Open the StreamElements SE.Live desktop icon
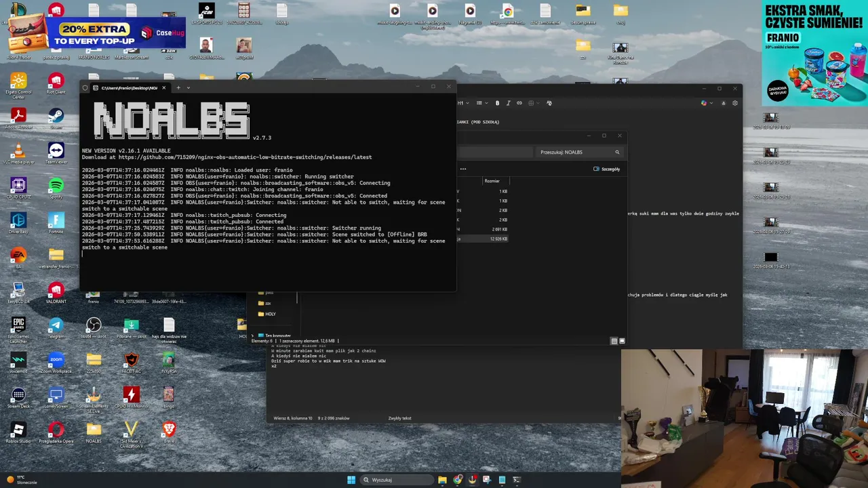868x488 pixels. [94, 400]
